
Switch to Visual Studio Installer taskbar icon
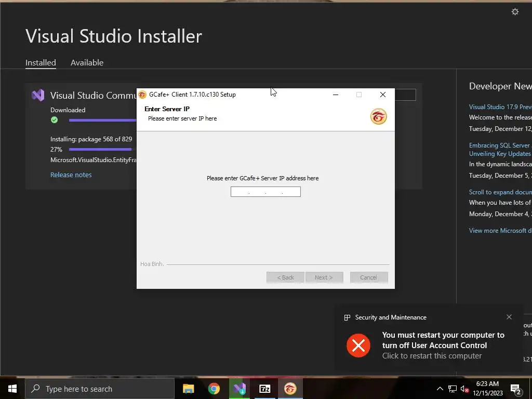point(239,389)
